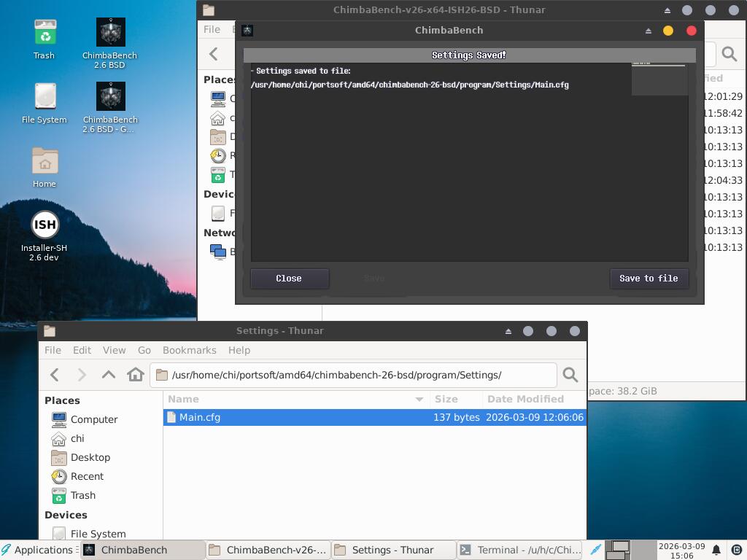Go back in Settings file manager

(55, 375)
